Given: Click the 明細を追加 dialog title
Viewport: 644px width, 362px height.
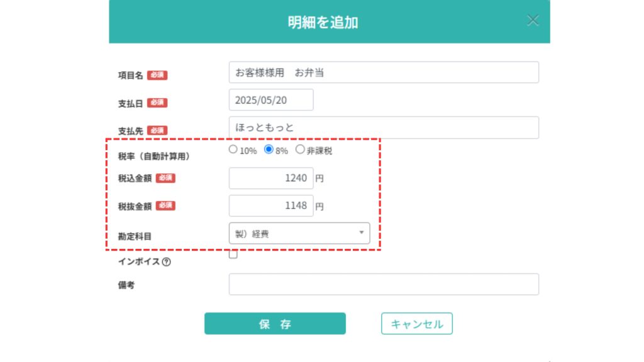Looking at the screenshot, I should coord(323,22).
